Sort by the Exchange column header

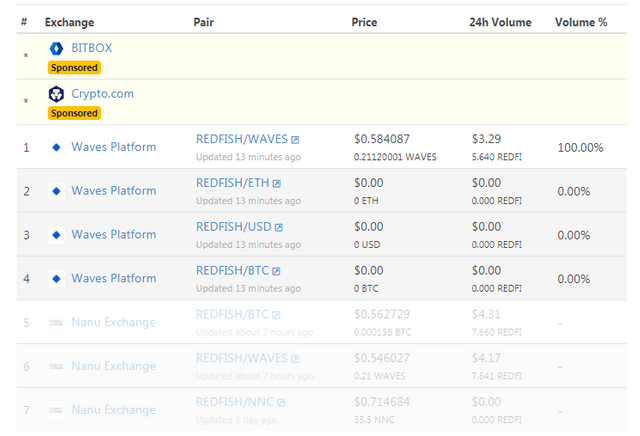pyautogui.click(x=69, y=22)
